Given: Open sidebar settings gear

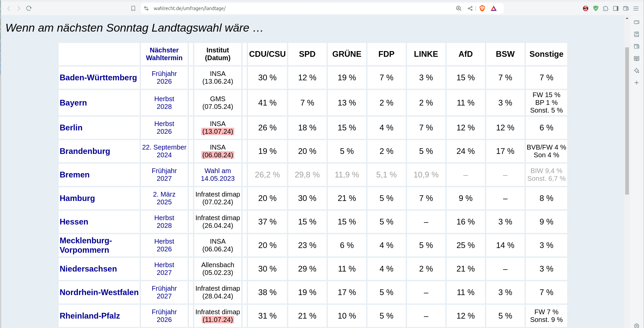Looking at the screenshot, I should coord(637,325).
